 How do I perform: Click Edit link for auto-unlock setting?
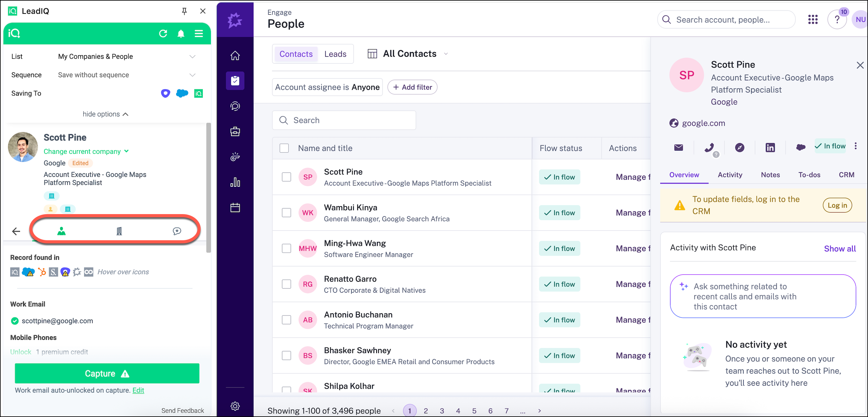click(x=138, y=390)
